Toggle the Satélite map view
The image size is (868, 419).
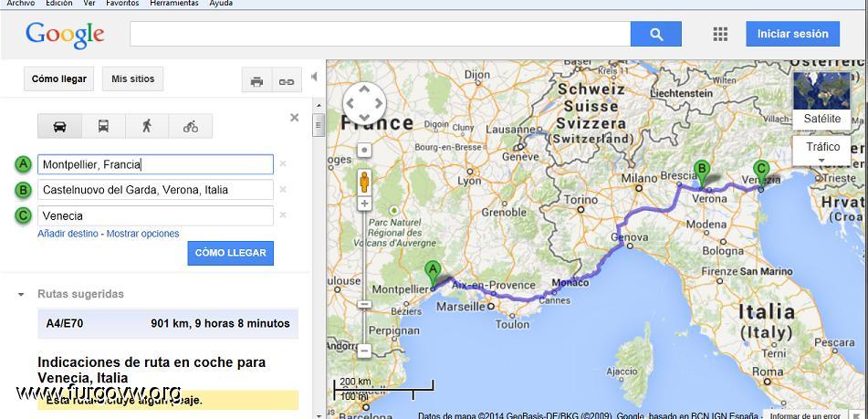click(x=821, y=100)
